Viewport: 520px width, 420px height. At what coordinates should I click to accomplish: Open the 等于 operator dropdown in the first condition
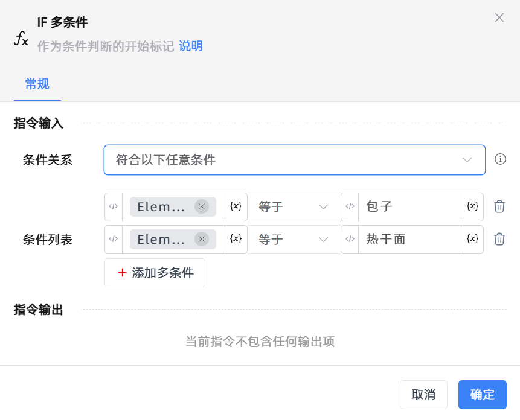[x=294, y=206]
